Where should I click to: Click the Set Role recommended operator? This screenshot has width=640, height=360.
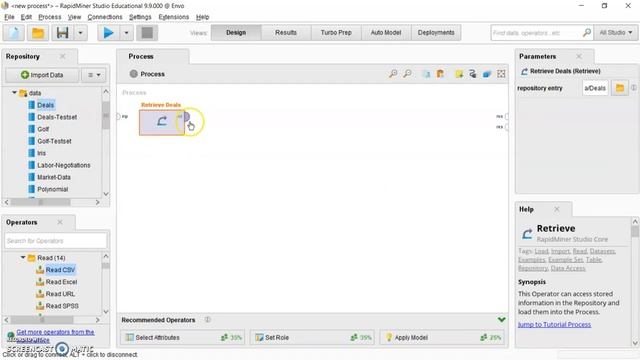[x=313, y=338]
